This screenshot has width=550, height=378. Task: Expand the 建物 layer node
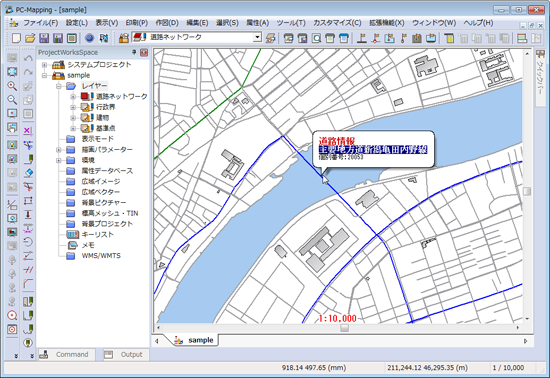(73, 117)
